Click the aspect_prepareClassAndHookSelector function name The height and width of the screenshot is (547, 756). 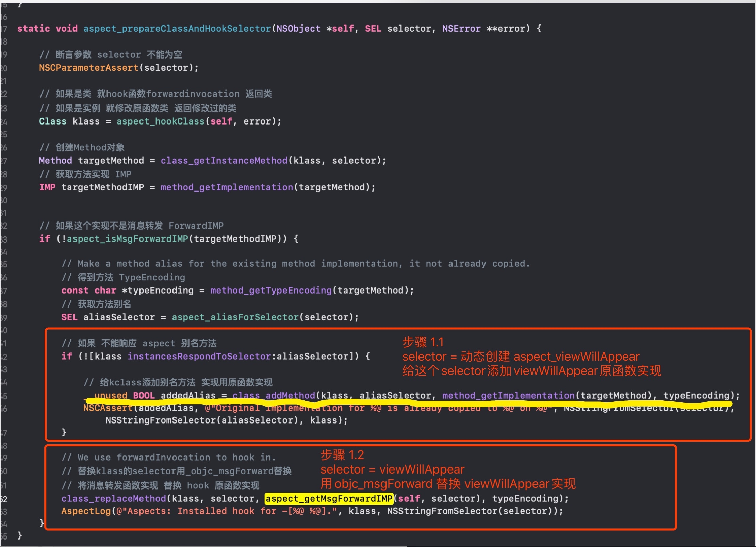tap(177, 29)
